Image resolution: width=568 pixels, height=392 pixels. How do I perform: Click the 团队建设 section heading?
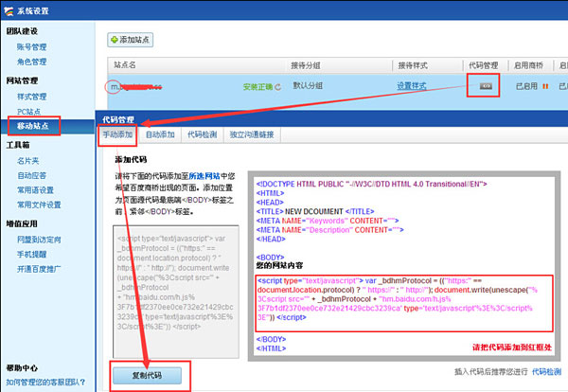pyautogui.click(x=22, y=31)
